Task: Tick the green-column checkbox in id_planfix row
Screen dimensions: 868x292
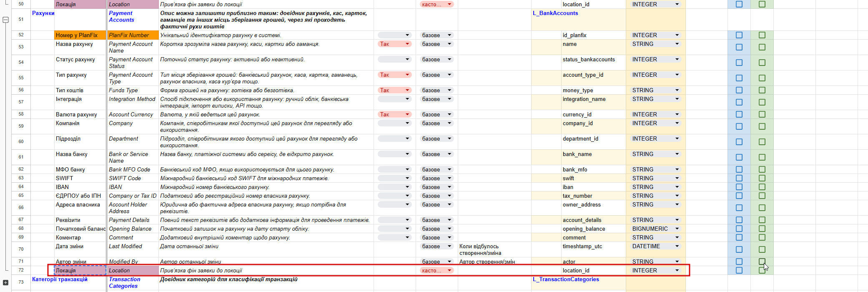Action: [x=762, y=35]
